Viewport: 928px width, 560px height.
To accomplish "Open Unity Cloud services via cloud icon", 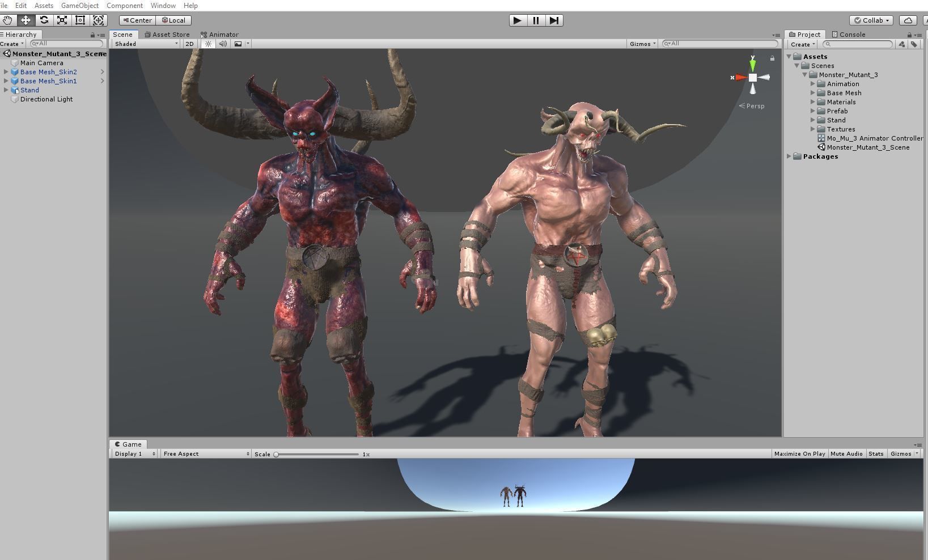I will pos(908,20).
